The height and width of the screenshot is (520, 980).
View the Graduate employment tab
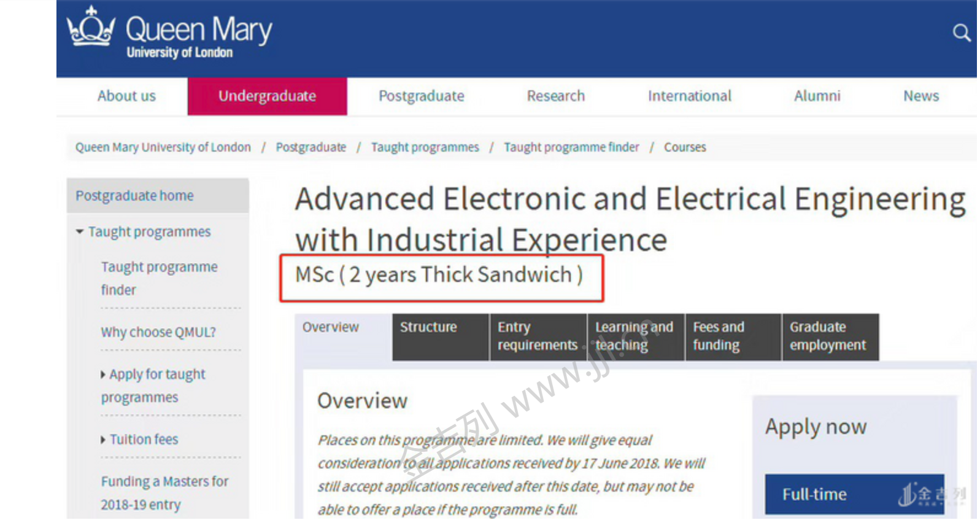pyautogui.click(x=829, y=336)
